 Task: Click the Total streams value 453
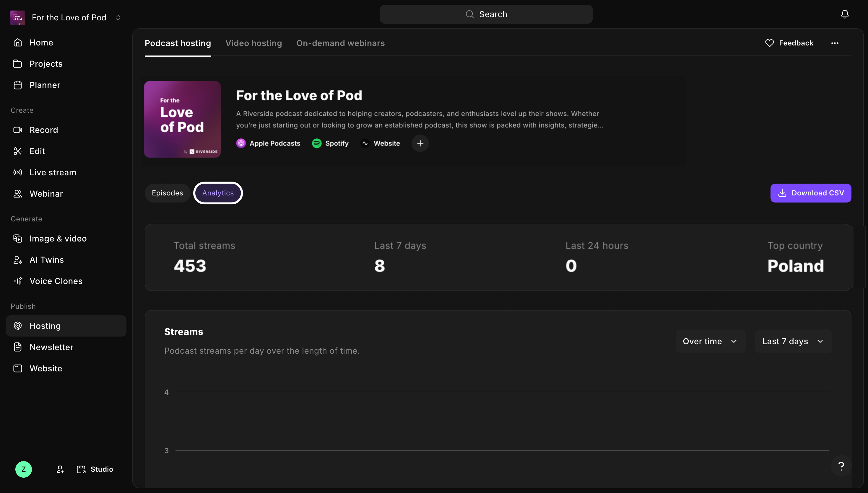tap(190, 266)
